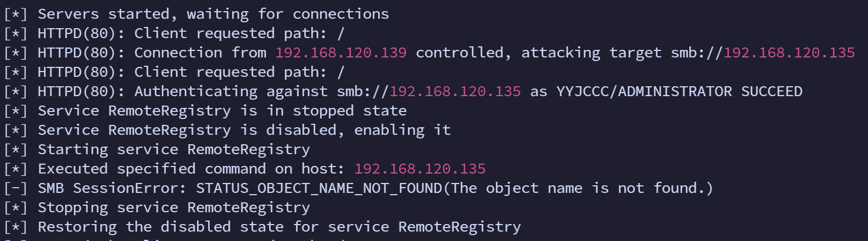Click "Servers started, waiting for connections" text
Viewport: 868px width, 241px height.
[x=213, y=14]
